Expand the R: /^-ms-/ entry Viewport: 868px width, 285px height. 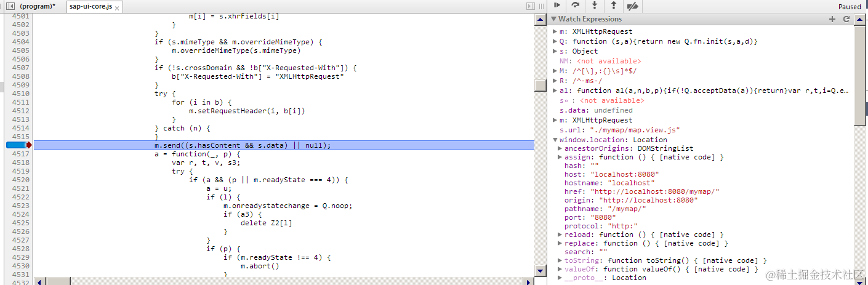(555, 81)
